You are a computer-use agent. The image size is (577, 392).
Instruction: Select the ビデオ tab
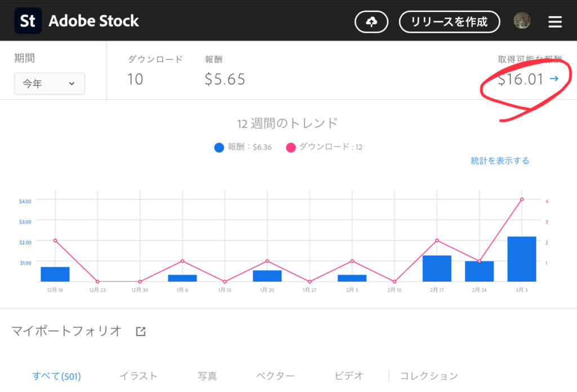[348, 376]
